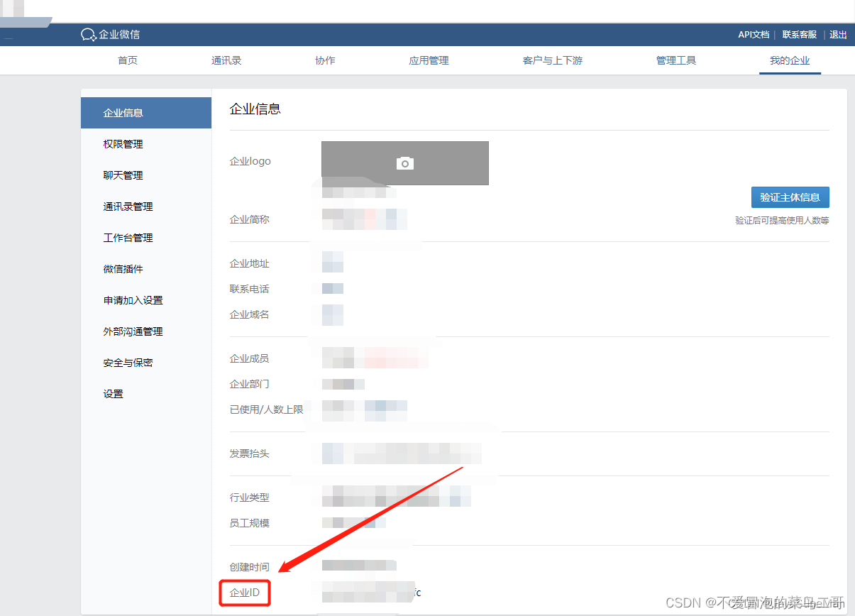Click the 发票抬头 label
This screenshot has width=855, height=616.
pyautogui.click(x=250, y=454)
